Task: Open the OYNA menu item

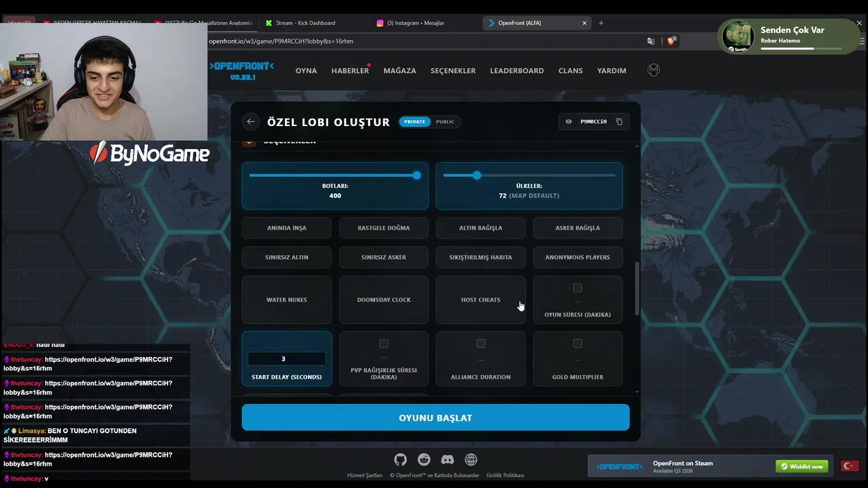Action: tap(306, 70)
